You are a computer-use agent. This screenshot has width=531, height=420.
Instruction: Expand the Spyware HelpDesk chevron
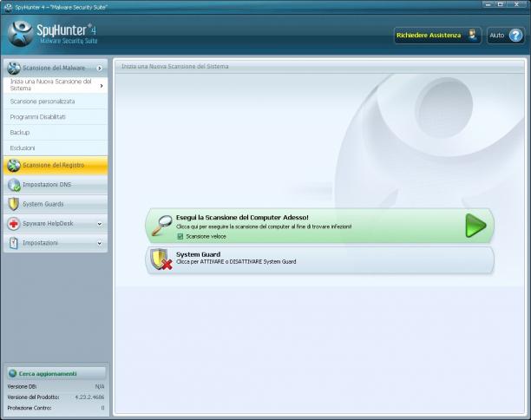click(x=100, y=224)
